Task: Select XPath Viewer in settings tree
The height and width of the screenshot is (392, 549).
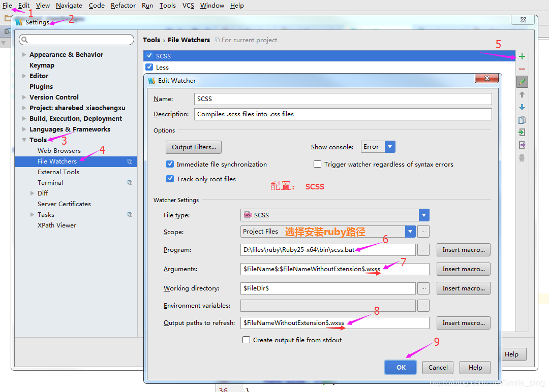Action: tap(57, 225)
